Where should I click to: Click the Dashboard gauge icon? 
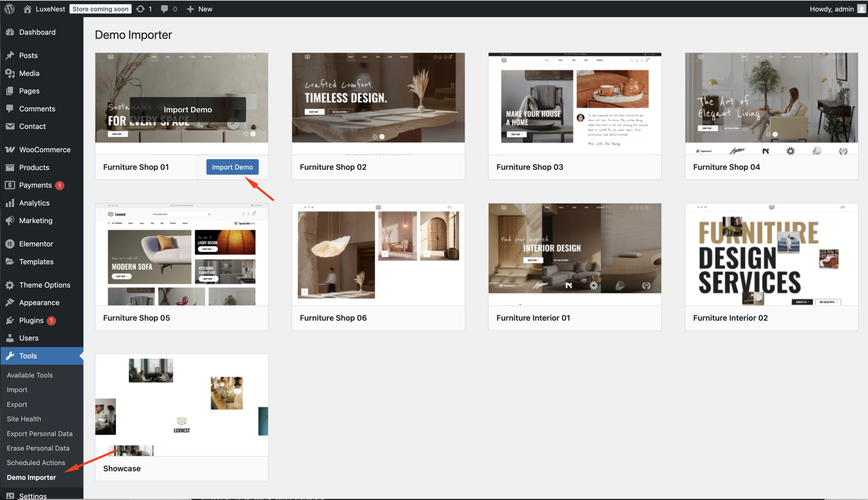(10, 32)
